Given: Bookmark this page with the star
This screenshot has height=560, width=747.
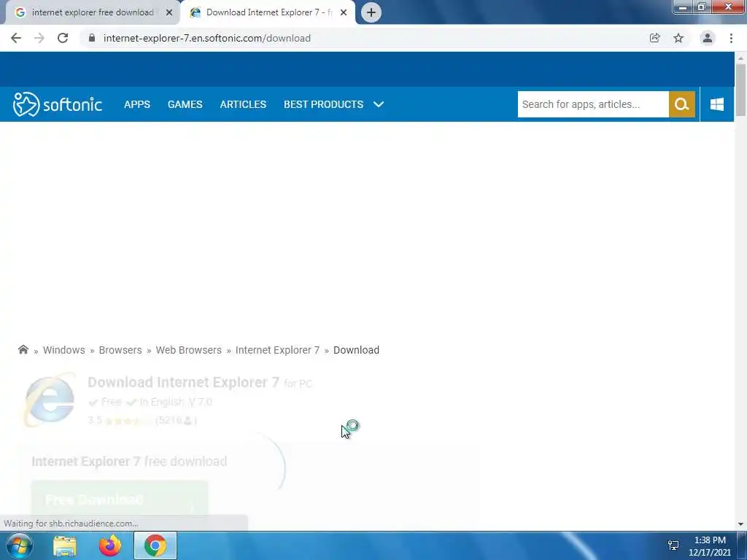Looking at the screenshot, I should 678,38.
